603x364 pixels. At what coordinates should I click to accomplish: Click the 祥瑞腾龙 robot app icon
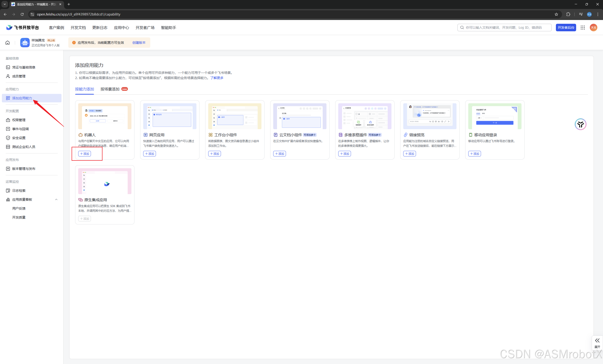tap(25, 43)
